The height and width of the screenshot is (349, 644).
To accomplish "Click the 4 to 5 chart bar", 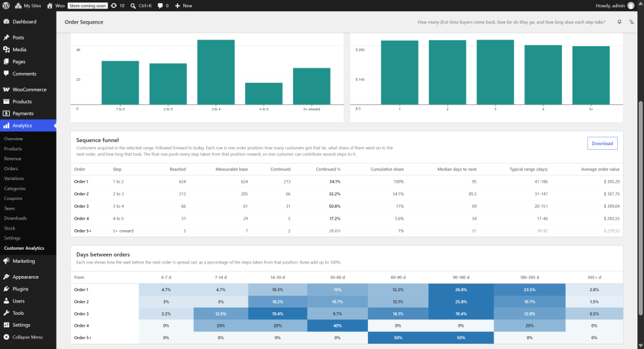I will [x=264, y=93].
